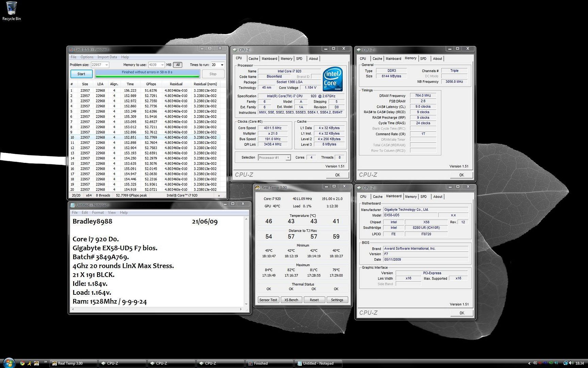This screenshot has height=368, width=588.
Task: Switch to Memory tab in CPU-Z showing EX58-UD5
Action: coord(411,197)
